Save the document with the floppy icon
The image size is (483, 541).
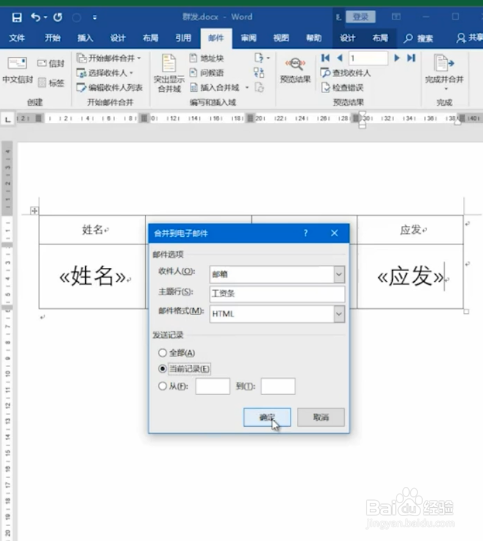click(x=17, y=17)
